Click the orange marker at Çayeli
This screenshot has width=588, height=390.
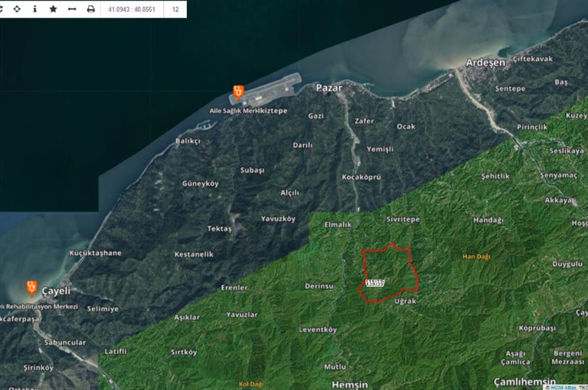click(x=32, y=287)
